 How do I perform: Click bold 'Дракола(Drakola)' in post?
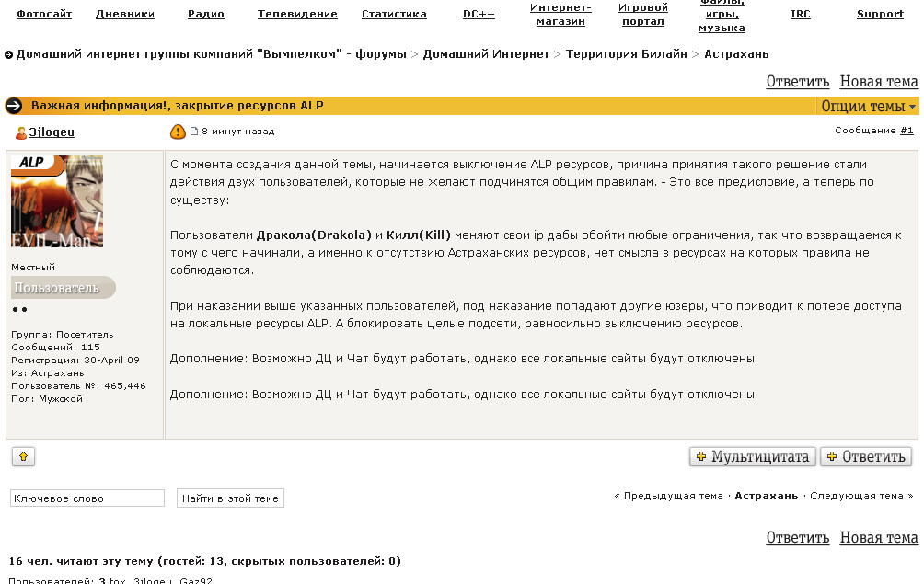click(314, 235)
